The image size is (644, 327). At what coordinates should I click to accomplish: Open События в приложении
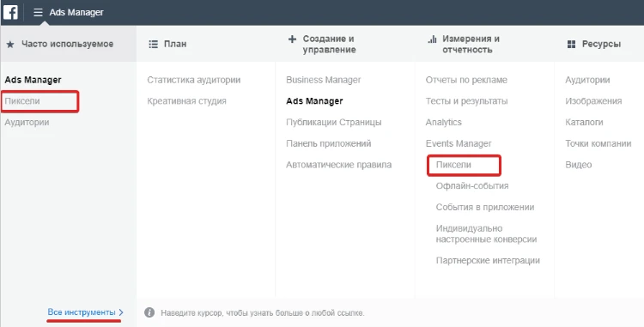tap(485, 207)
